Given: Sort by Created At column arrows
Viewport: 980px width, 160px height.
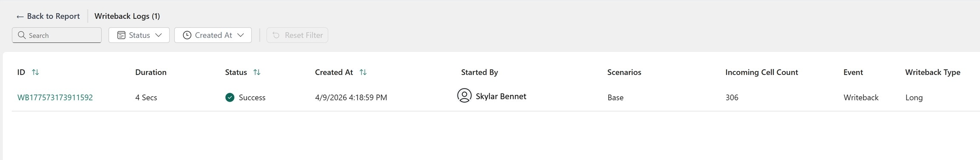Looking at the screenshot, I should (x=363, y=72).
